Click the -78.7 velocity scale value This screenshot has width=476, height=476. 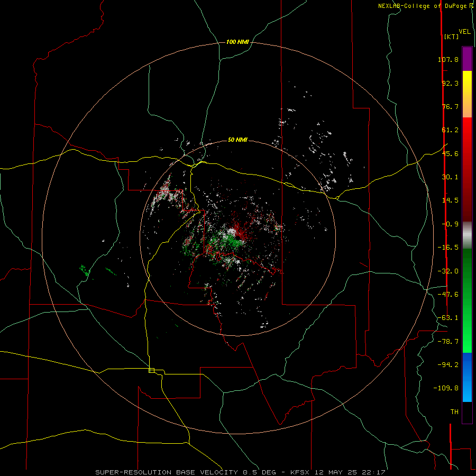448,342
